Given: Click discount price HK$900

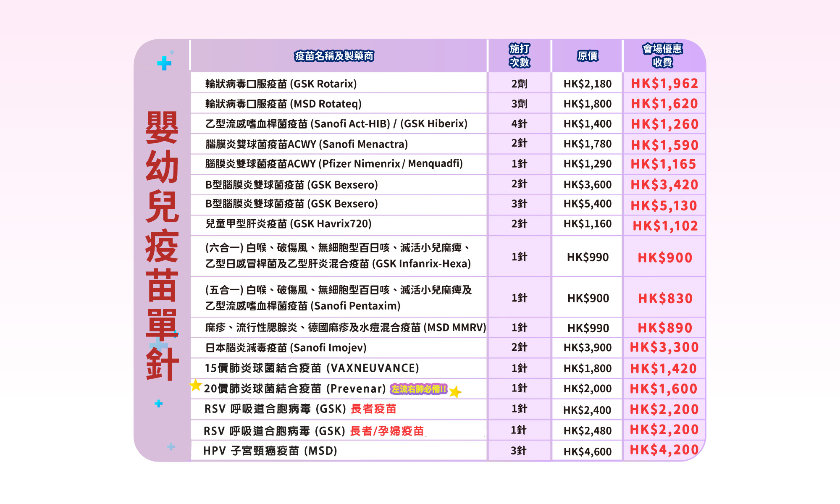Looking at the screenshot, I should click(665, 258).
